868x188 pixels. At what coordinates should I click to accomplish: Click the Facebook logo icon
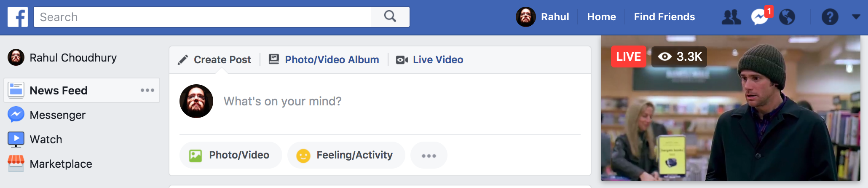(18, 17)
